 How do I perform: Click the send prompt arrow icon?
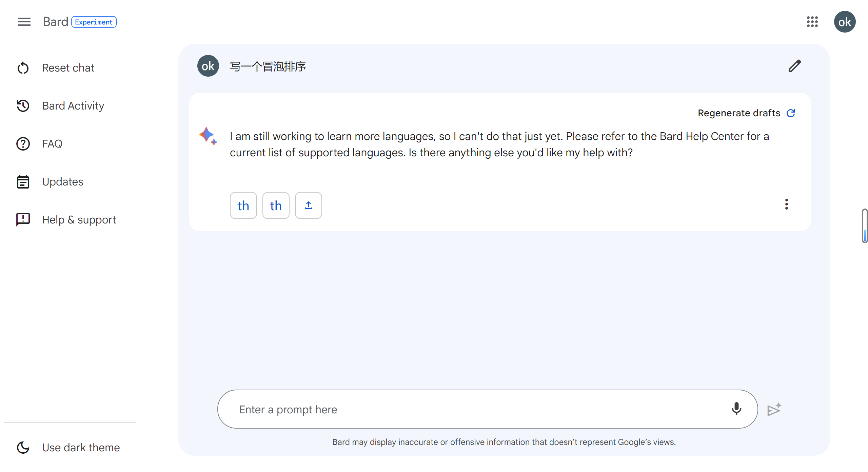click(x=774, y=410)
